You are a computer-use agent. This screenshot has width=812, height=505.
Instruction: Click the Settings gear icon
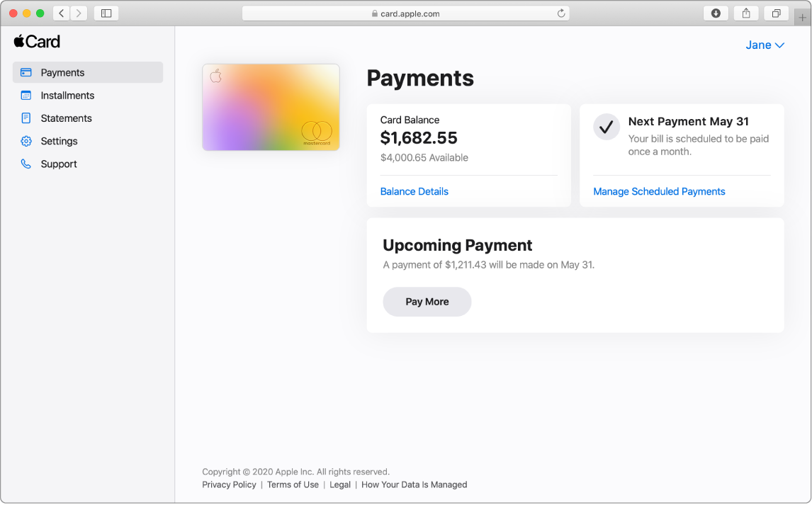click(x=26, y=141)
